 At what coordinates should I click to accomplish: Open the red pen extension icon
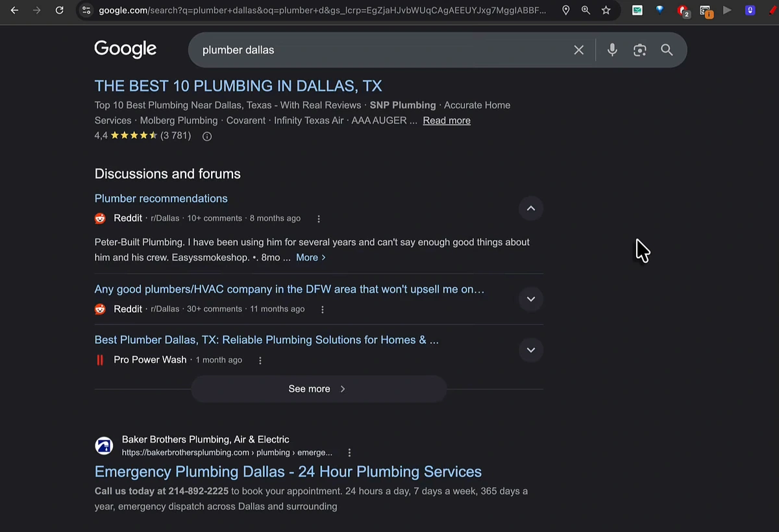(x=773, y=10)
